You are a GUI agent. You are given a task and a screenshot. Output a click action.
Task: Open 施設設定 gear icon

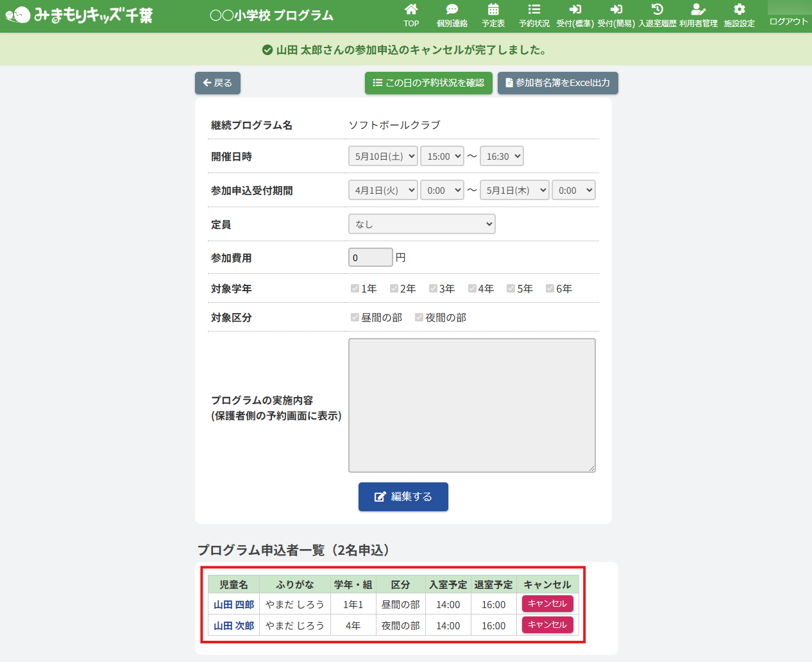[740, 10]
